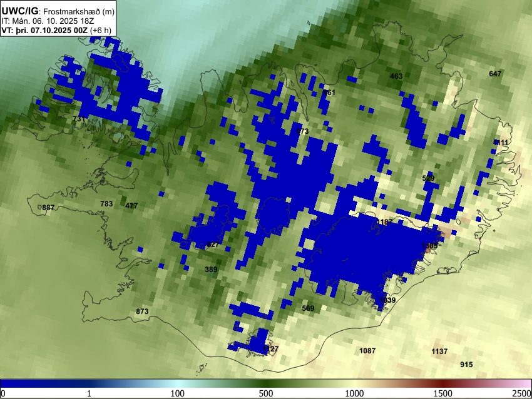
Task: Click the dark green color scale section above 500
Action: click(x=266, y=383)
